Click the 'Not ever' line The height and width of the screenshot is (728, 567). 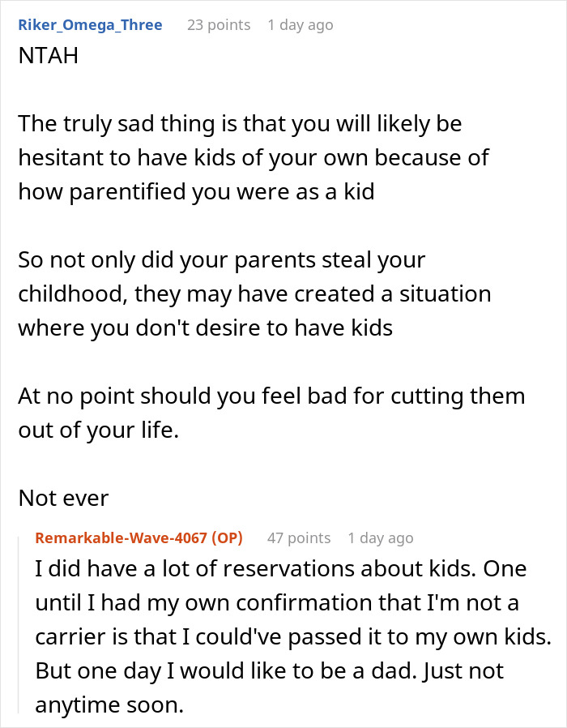coord(63,499)
